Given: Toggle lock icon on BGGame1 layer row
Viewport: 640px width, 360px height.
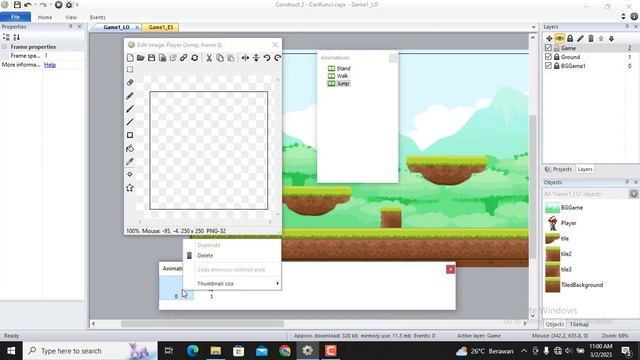Looking at the screenshot, I should [x=556, y=65].
